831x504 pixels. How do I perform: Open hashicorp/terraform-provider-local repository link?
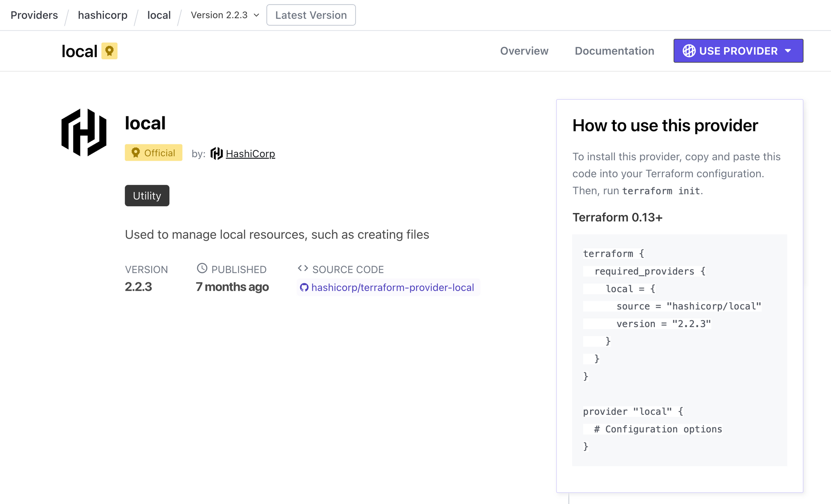point(393,287)
